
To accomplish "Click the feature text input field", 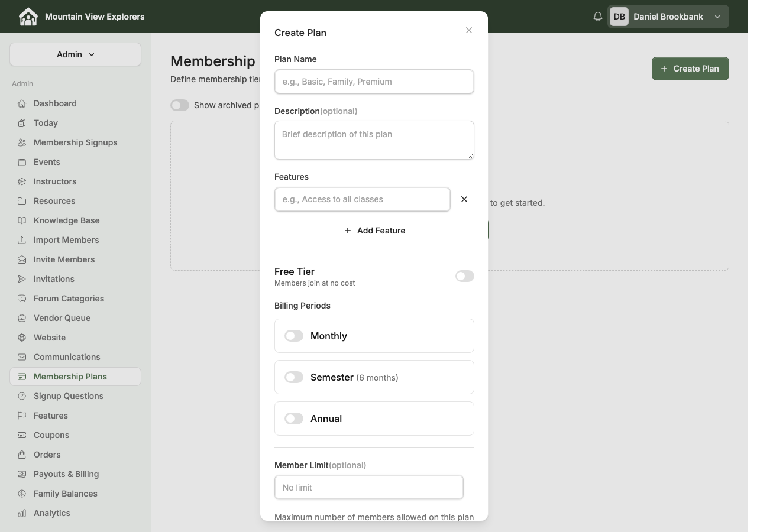I will point(363,199).
